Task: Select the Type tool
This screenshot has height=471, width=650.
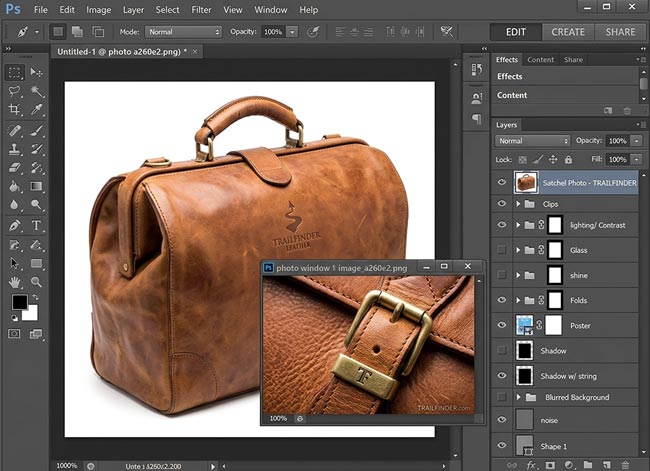Action: tap(36, 226)
